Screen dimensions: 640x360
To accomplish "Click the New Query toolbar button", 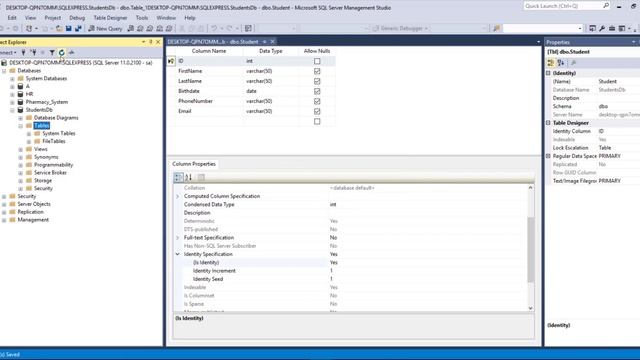I will click(x=105, y=29).
